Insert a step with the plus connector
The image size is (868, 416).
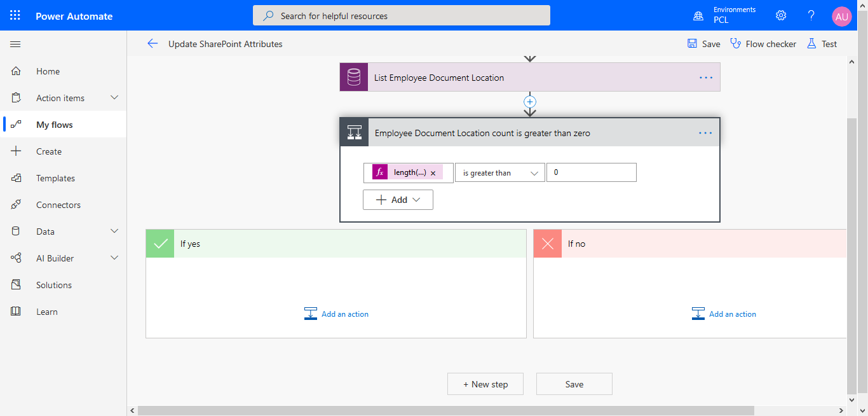click(x=530, y=102)
